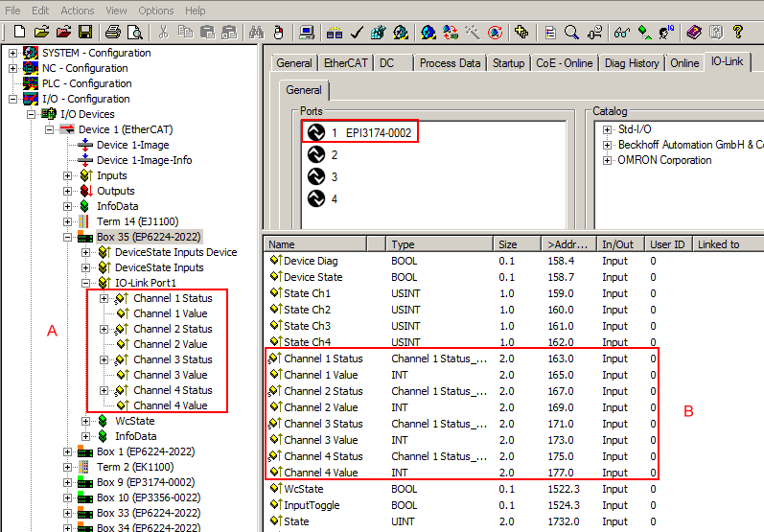Screen dimensions: 764x532
Task: Select port 4 in the Ports list
Action: [x=322, y=198]
